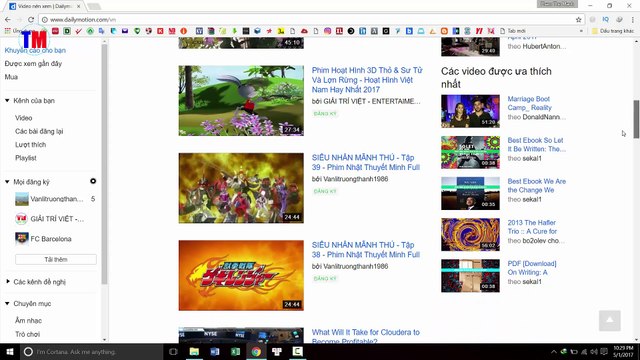Click 'Đăng ký' under SIÊU NHÂN Tập 38
The image size is (640, 360).
pos(325,278)
